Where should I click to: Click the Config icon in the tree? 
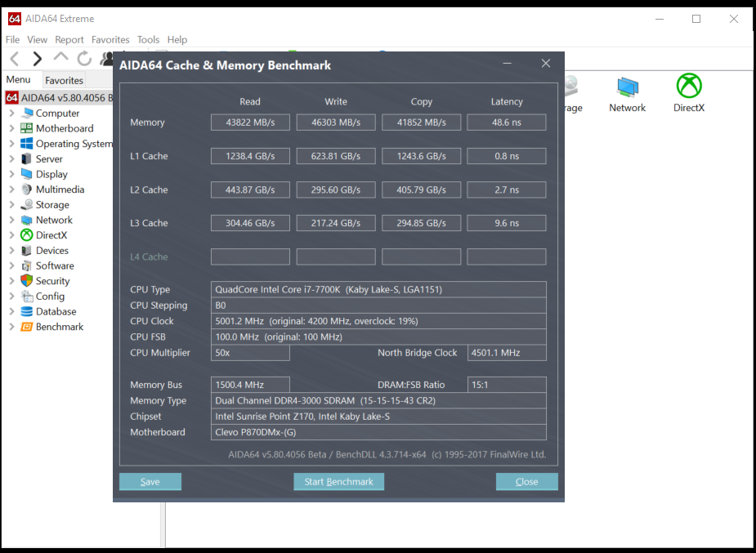27,297
